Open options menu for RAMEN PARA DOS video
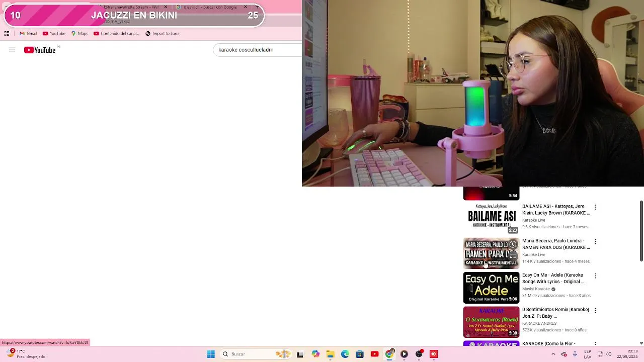644x362 pixels. [x=595, y=242]
